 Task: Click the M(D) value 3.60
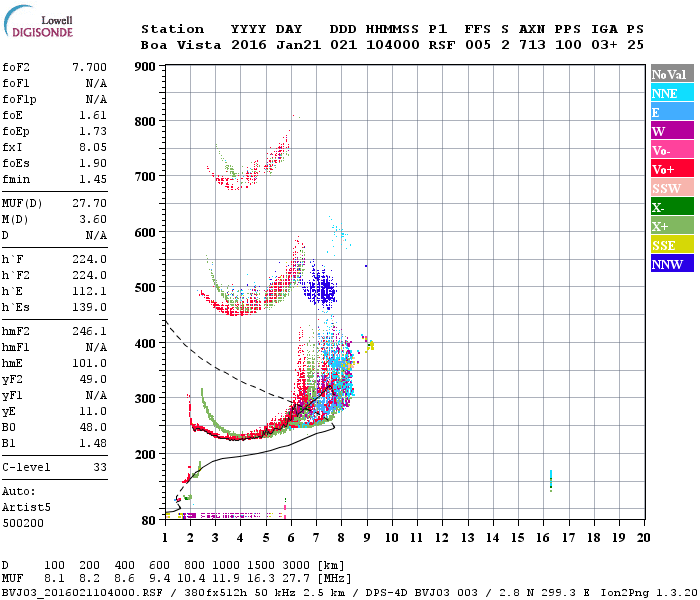pyautogui.click(x=93, y=219)
